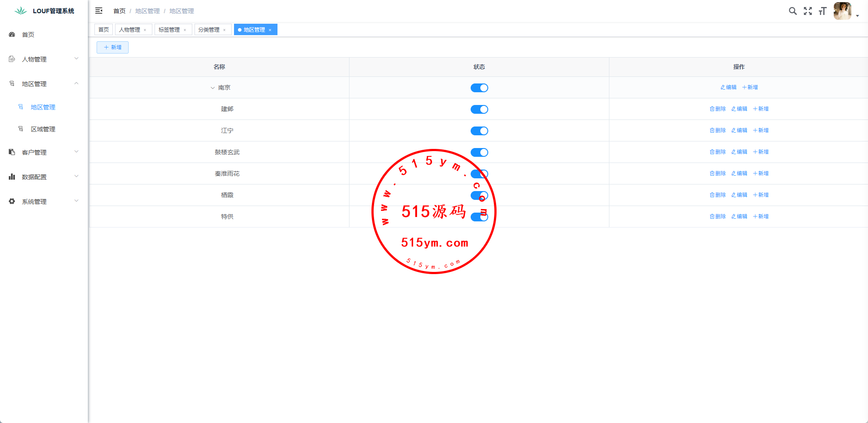Switch to the 标签管理 tab
Viewport: 868px width, 423px height.
tap(169, 30)
